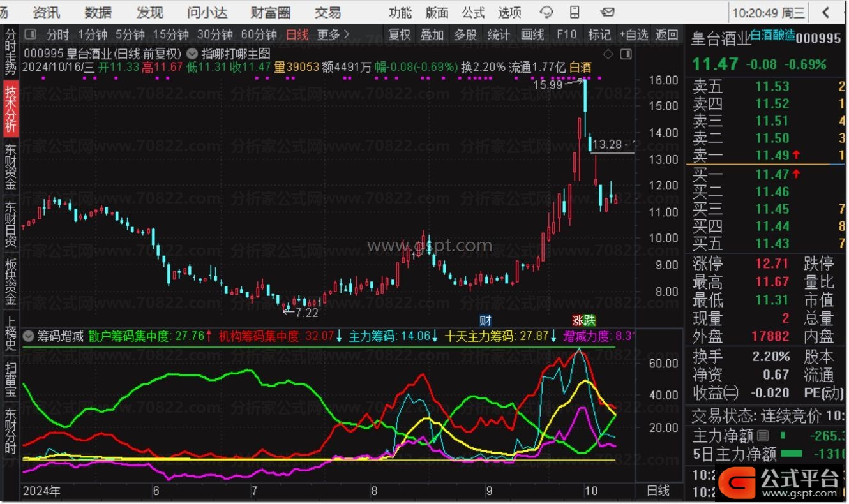Click the 涨跌 marker on the chart
This screenshot has width=849, height=504.
pyautogui.click(x=585, y=320)
